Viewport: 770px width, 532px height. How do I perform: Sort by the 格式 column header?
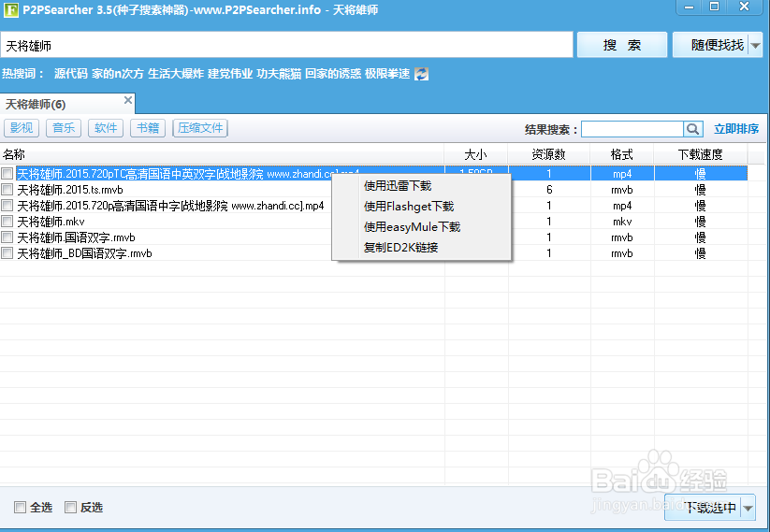point(621,154)
